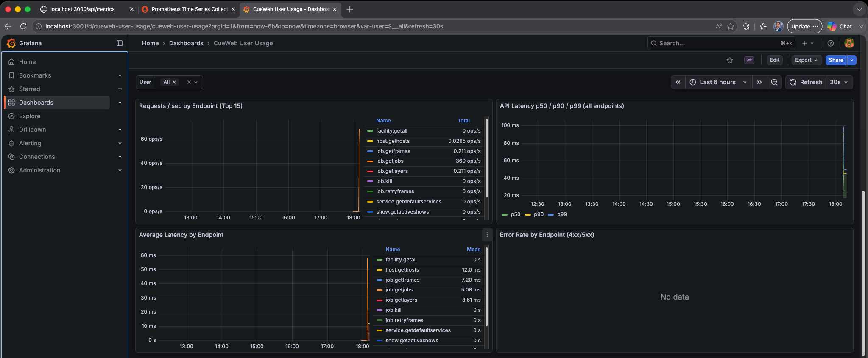Open the Last 6 hours time picker
The width and height of the screenshot is (868, 358).
(719, 82)
